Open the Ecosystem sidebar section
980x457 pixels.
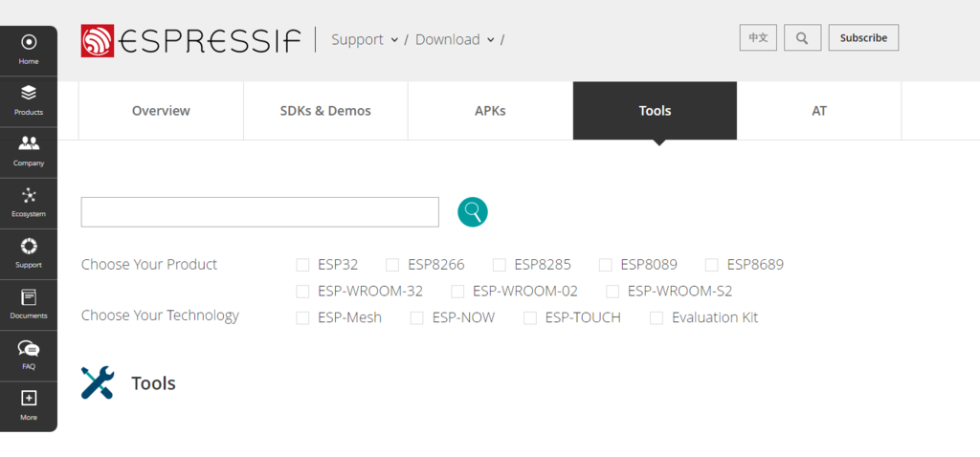point(28,204)
